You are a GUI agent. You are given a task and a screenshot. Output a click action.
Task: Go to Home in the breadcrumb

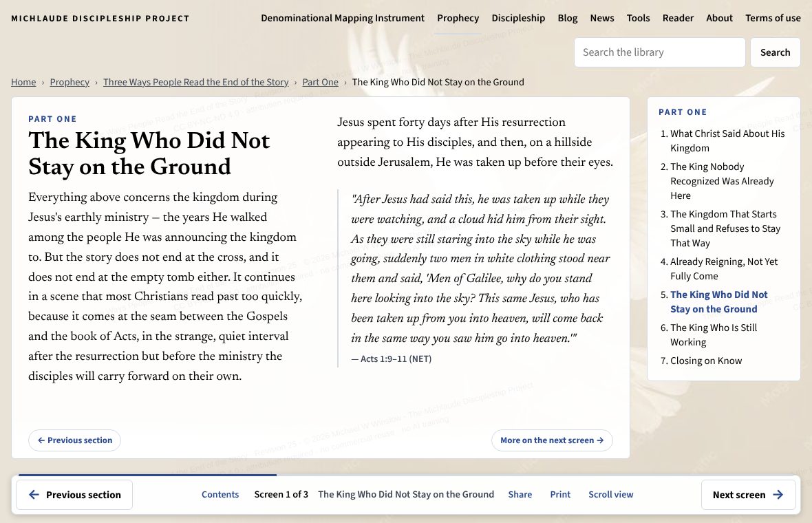tap(23, 83)
